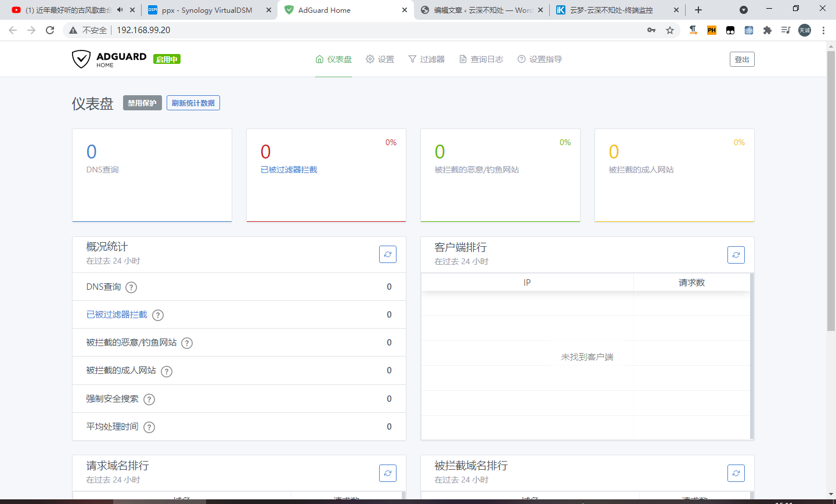Viewport: 836px width, 504px height.
Task: Refresh the 客户端排行 panel
Action: coord(736,255)
